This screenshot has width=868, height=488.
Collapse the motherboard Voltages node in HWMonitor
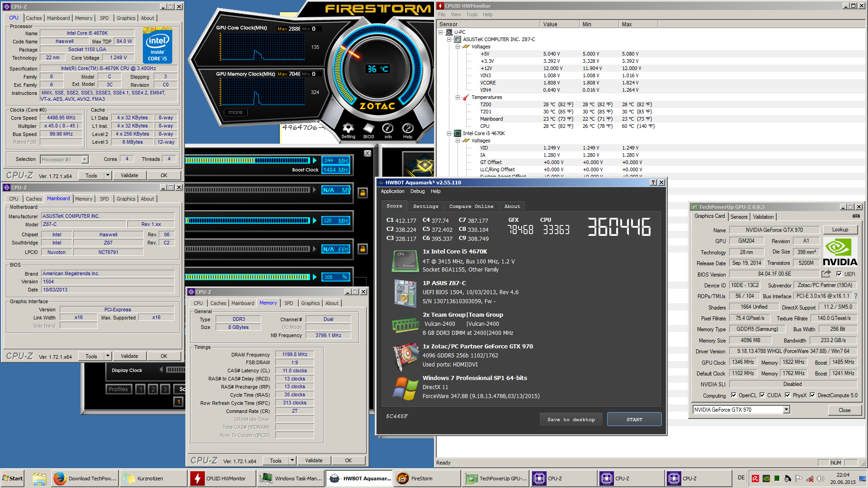(458, 47)
